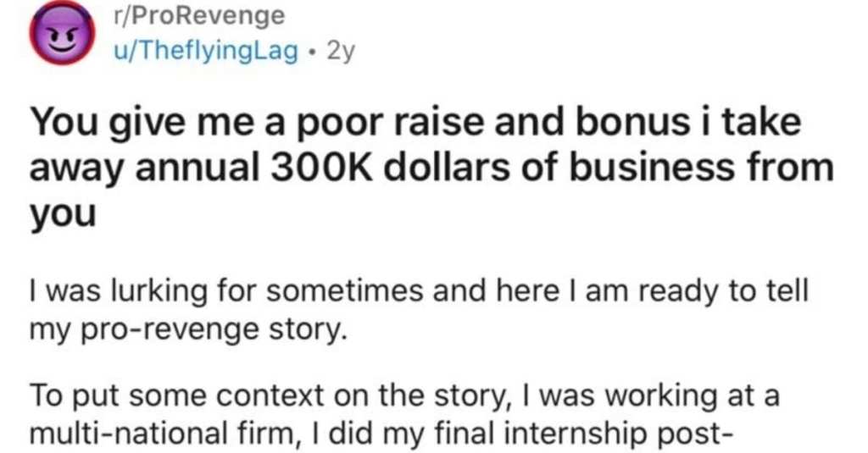The width and height of the screenshot is (868, 453).
Task: Visit the r/ProRevenge subreddit link
Action: 199,15
